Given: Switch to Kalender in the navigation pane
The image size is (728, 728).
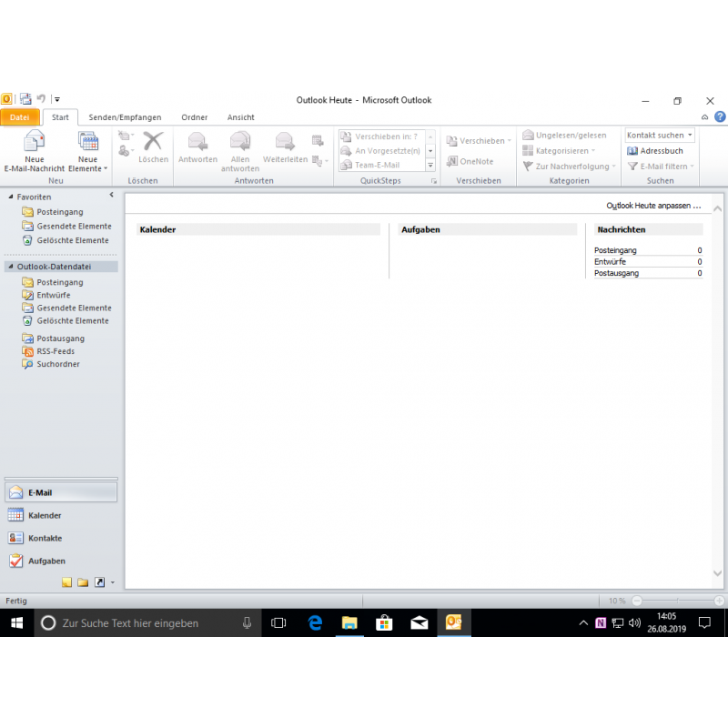Looking at the screenshot, I should click(x=44, y=515).
